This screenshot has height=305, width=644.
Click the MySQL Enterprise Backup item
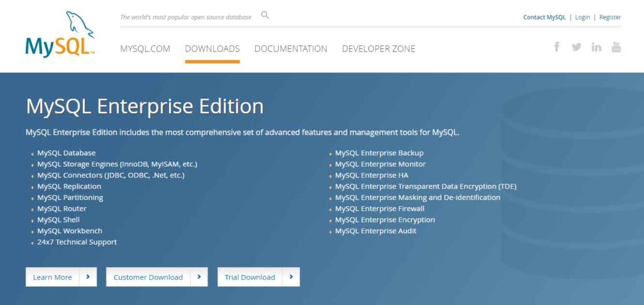pyautogui.click(x=379, y=153)
